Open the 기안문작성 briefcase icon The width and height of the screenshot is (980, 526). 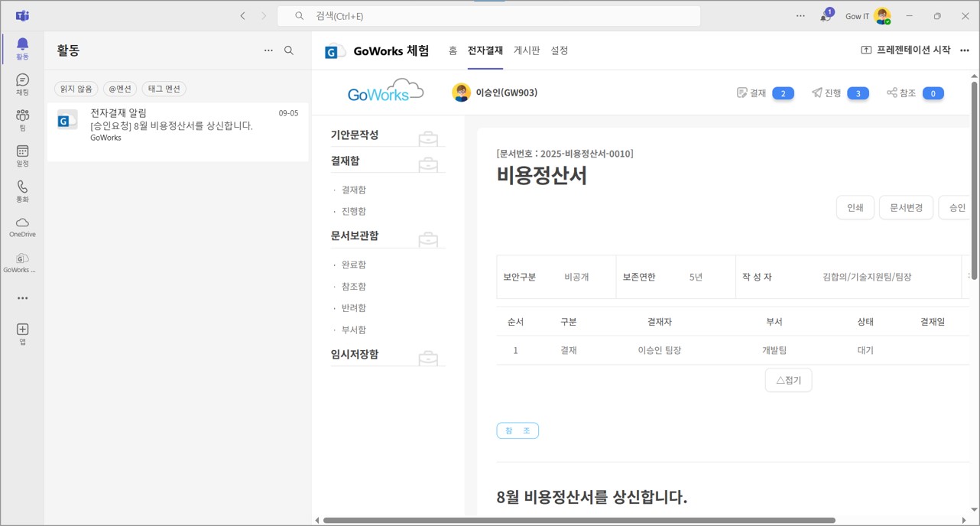click(x=428, y=138)
